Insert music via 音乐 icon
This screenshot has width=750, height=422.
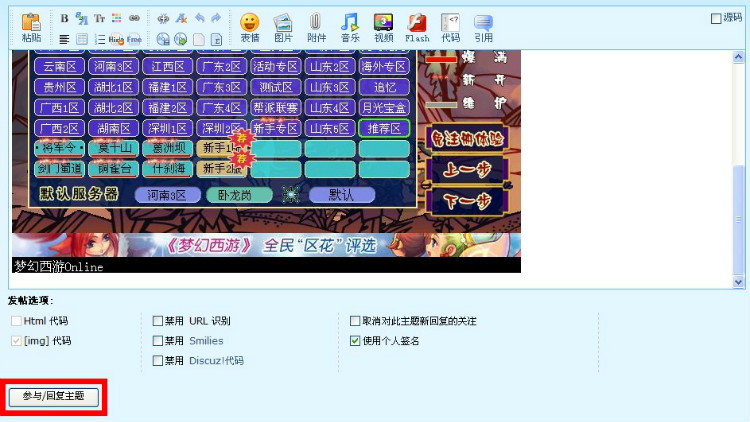pyautogui.click(x=350, y=28)
